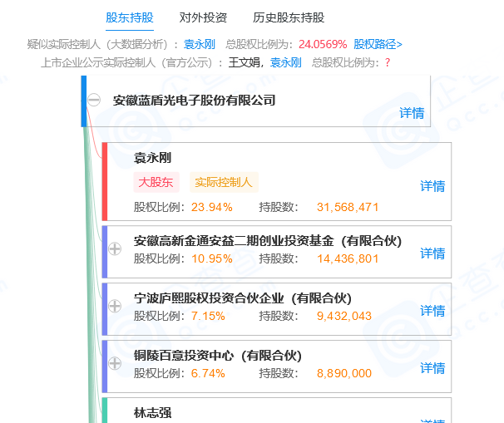Select 袁永刚's 23.94% equity ratio
The height and width of the screenshot is (423, 504).
click(x=212, y=207)
